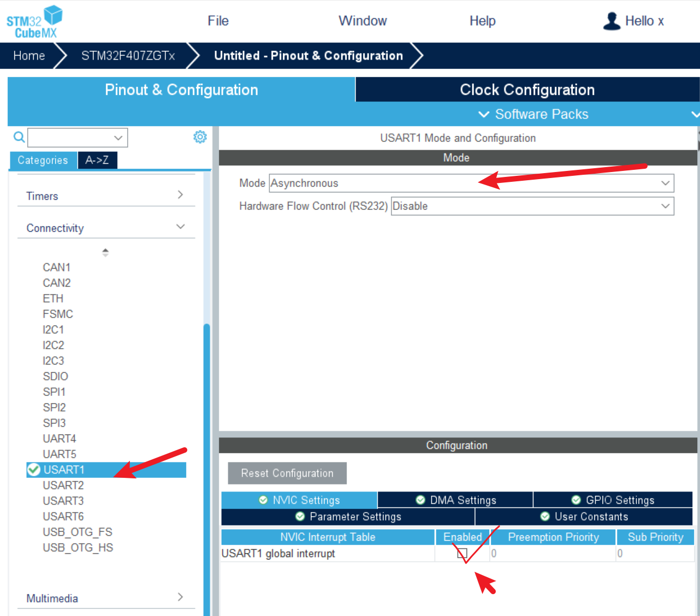
Task: Select SPI2 in the list
Action: coord(54,407)
